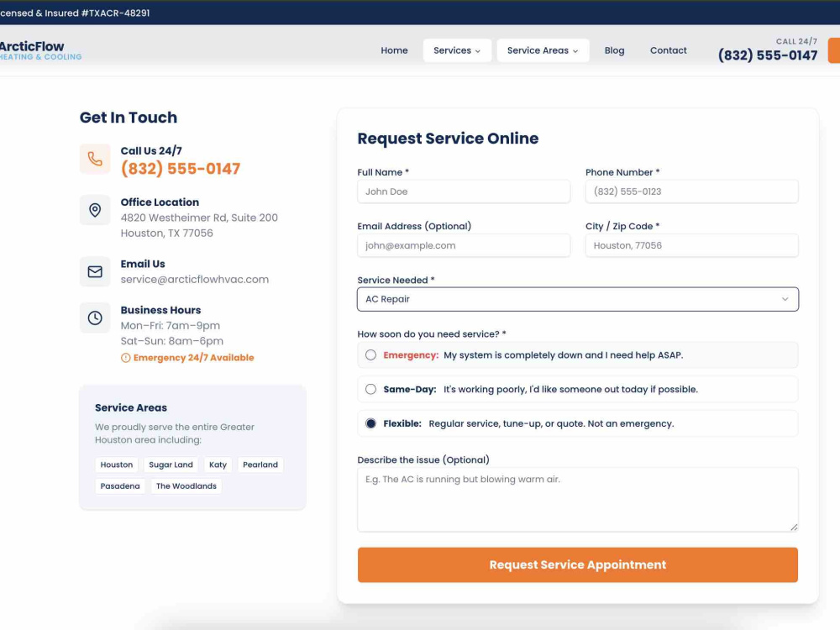
Task: Select the Flexible urgency radio option
Action: (x=370, y=423)
